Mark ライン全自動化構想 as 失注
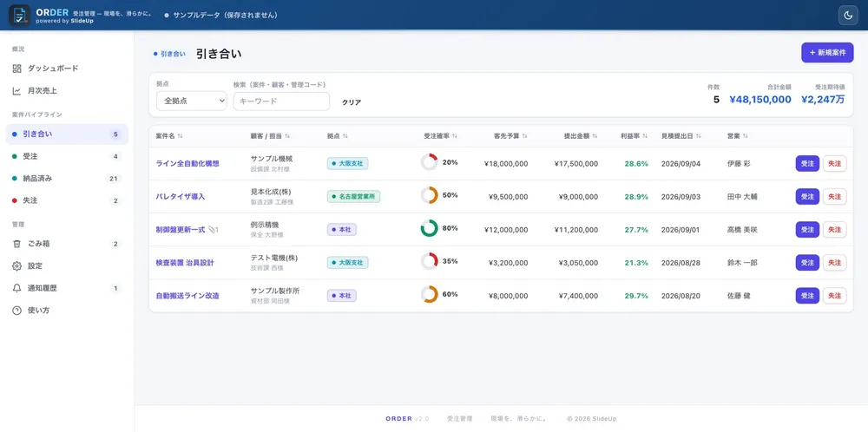 tap(834, 164)
